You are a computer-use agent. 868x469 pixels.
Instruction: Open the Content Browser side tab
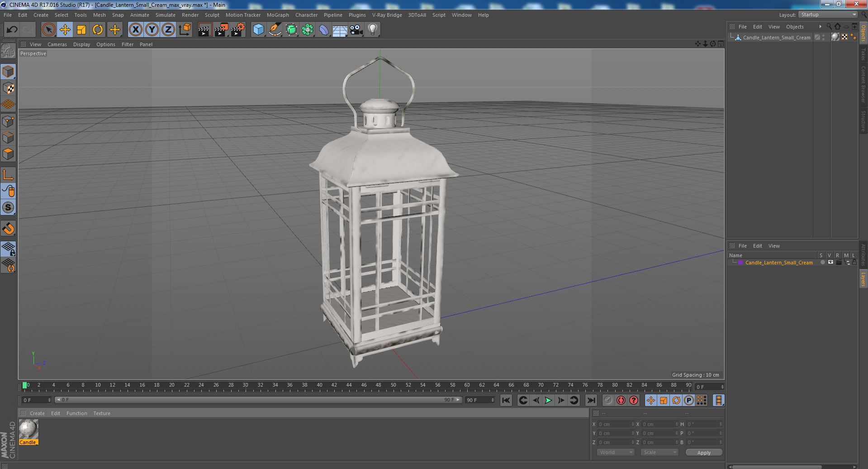pos(863,84)
